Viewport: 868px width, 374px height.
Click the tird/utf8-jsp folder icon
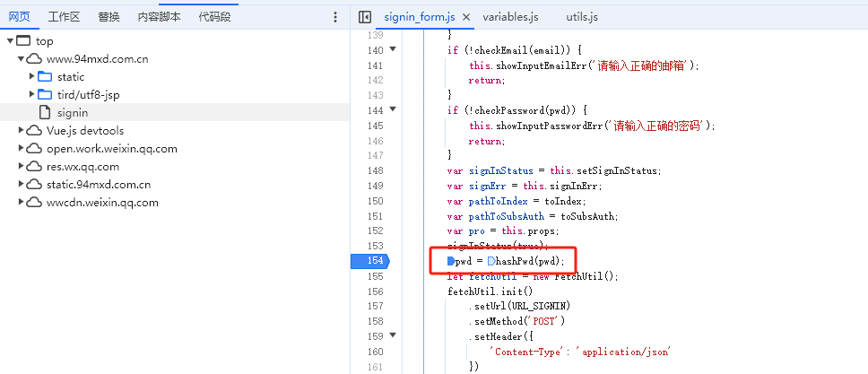45,95
